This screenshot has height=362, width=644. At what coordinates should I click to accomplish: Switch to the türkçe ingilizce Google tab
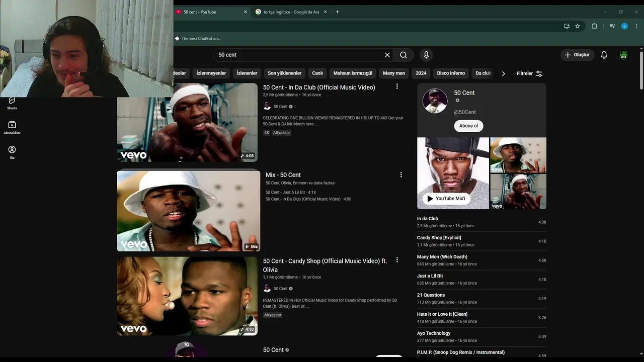[291, 12]
